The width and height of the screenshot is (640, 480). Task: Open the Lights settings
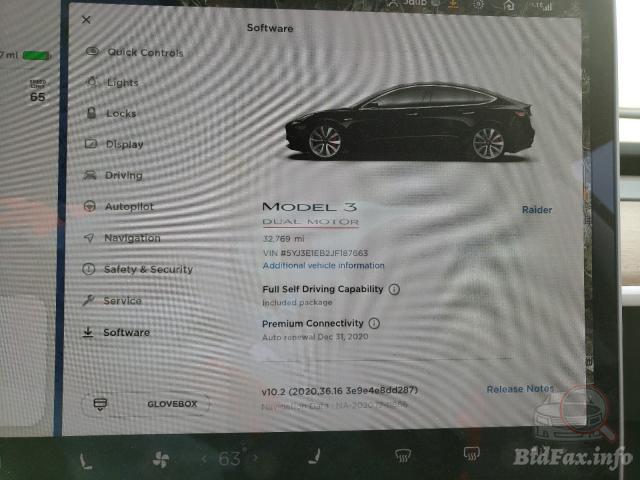click(x=112, y=82)
